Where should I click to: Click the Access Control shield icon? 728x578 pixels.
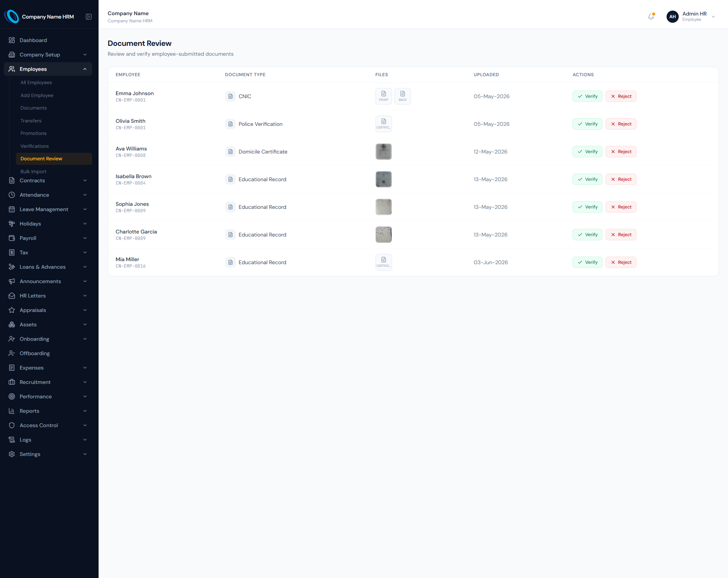(x=12, y=425)
